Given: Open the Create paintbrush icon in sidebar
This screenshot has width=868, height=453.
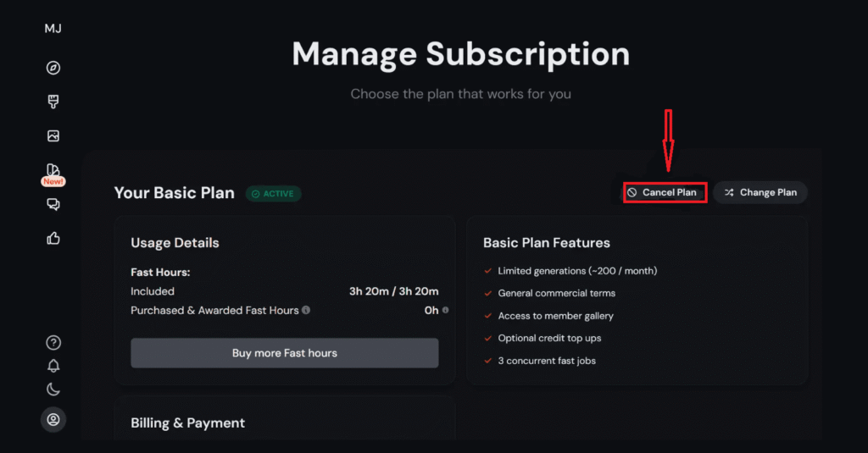Looking at the screenshot, I should (x=53, y=102).
